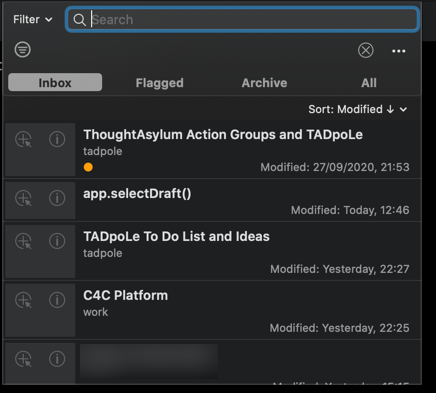Open the Sort: Modified dropdown

(358, 109)
